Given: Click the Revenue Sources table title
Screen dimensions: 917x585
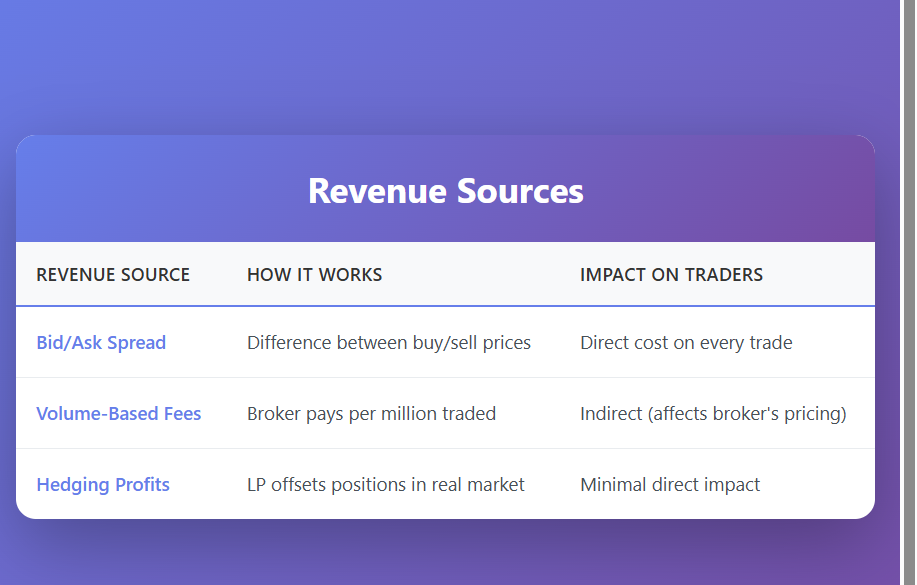Looking at the screenshot, I should pos(445,191).
